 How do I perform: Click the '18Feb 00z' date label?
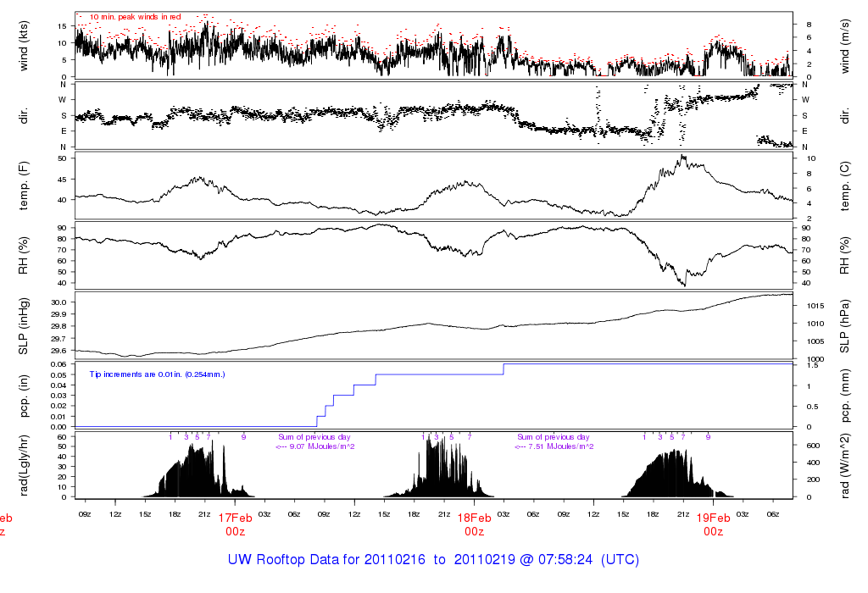(475, 524)
